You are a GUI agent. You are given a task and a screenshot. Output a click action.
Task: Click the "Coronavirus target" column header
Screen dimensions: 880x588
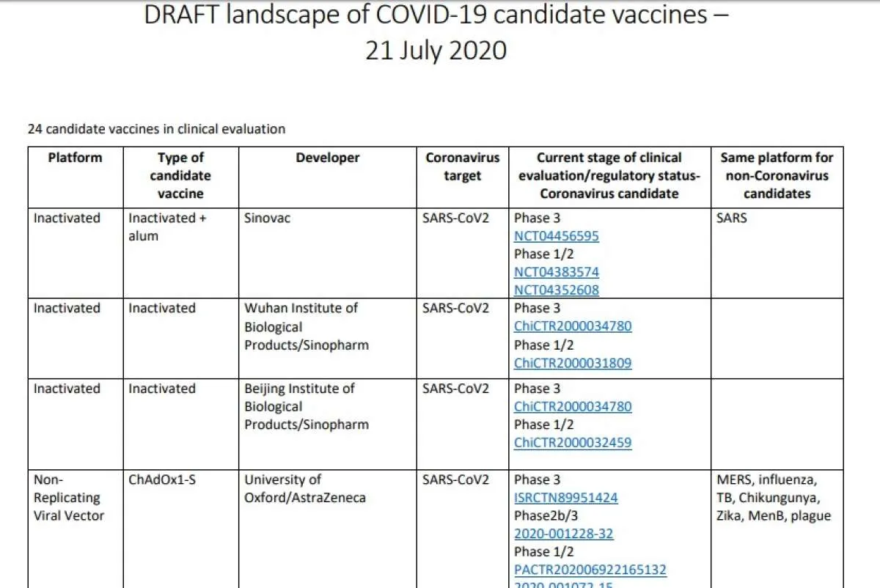tap(462, 167)
